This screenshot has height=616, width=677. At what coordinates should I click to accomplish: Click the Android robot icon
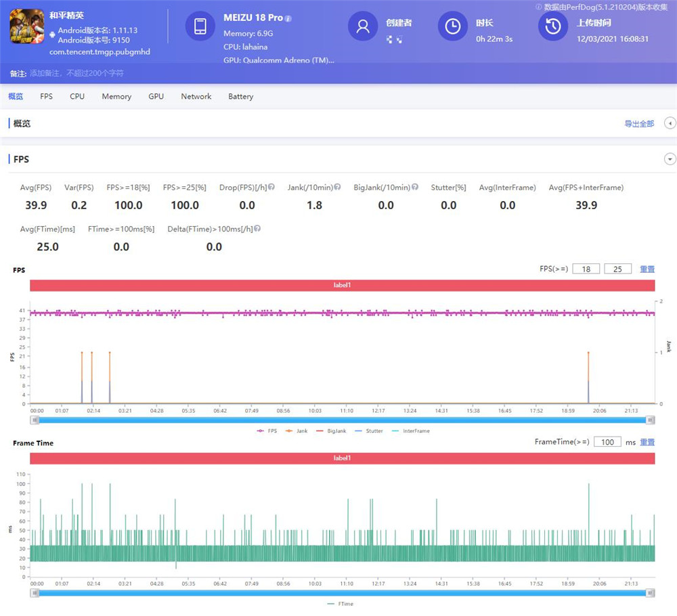52,35
